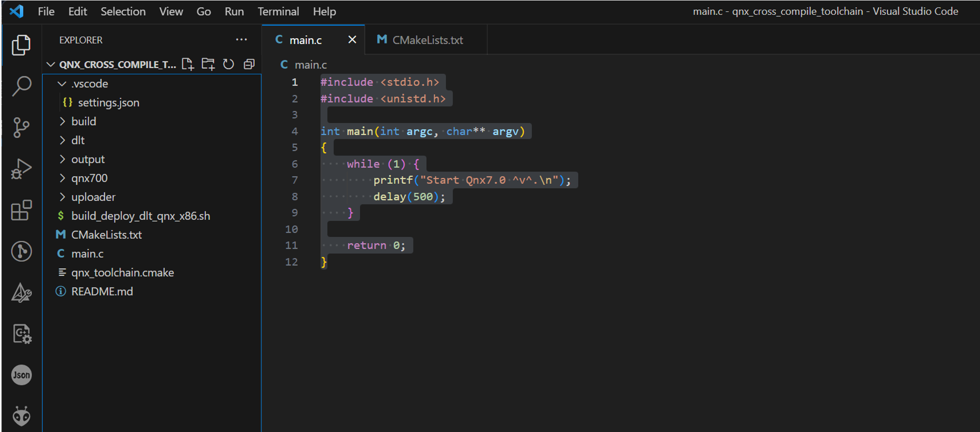Click line number 7 in gutter
This screenshot has width=980, height=432.
click(295, 180)
